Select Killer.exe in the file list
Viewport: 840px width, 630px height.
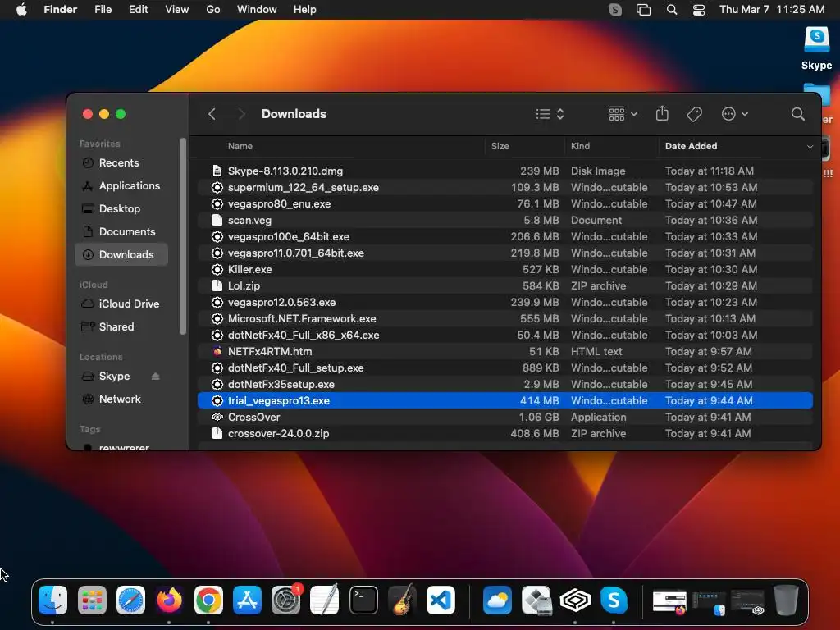[x=505, y=269]
